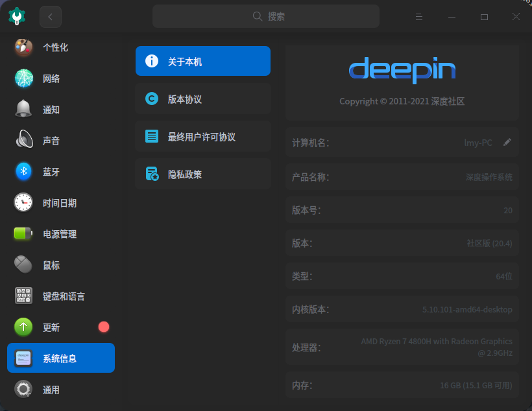Select 系统信息 sidebar icon
Image resolution: width=532 pixels, height=411 pixels.
[x=23, y=358]
